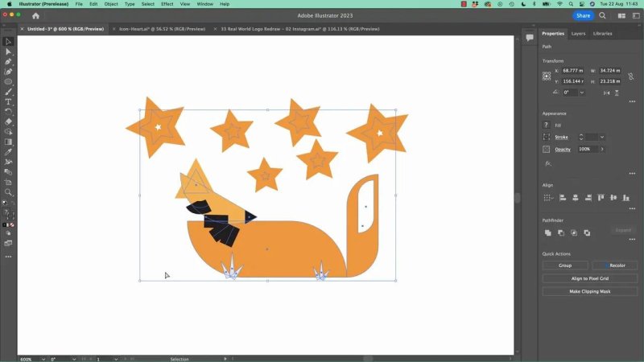Show more Pathfinder options
Viewport: 644px width, 362px height.
coord(632,239)
